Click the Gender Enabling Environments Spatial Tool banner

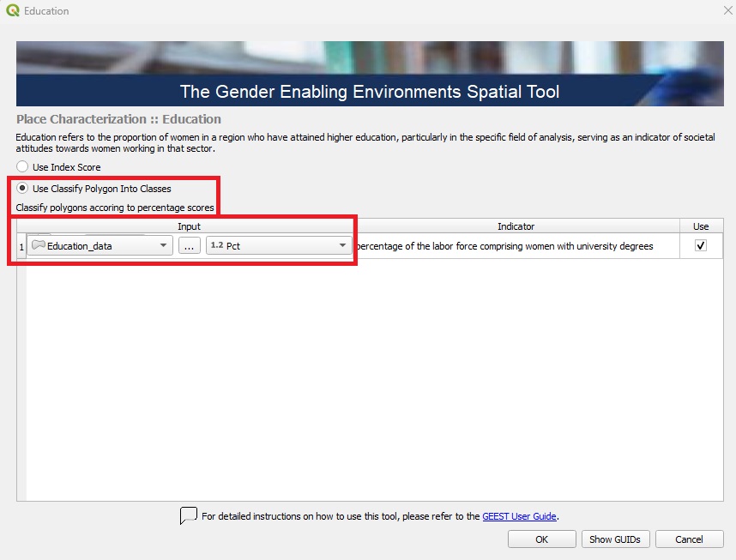tap(370, 74)
